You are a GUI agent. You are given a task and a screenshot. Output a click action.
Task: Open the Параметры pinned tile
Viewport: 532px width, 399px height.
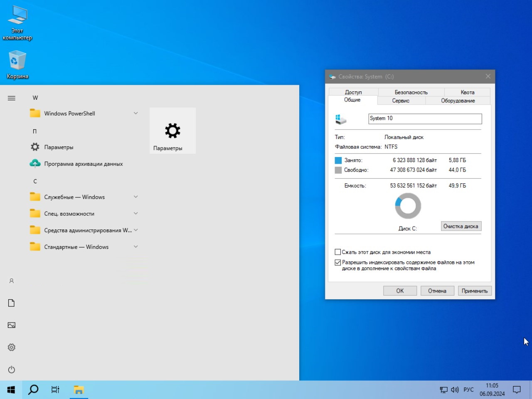pyautogui.click(x=172, y=131)
